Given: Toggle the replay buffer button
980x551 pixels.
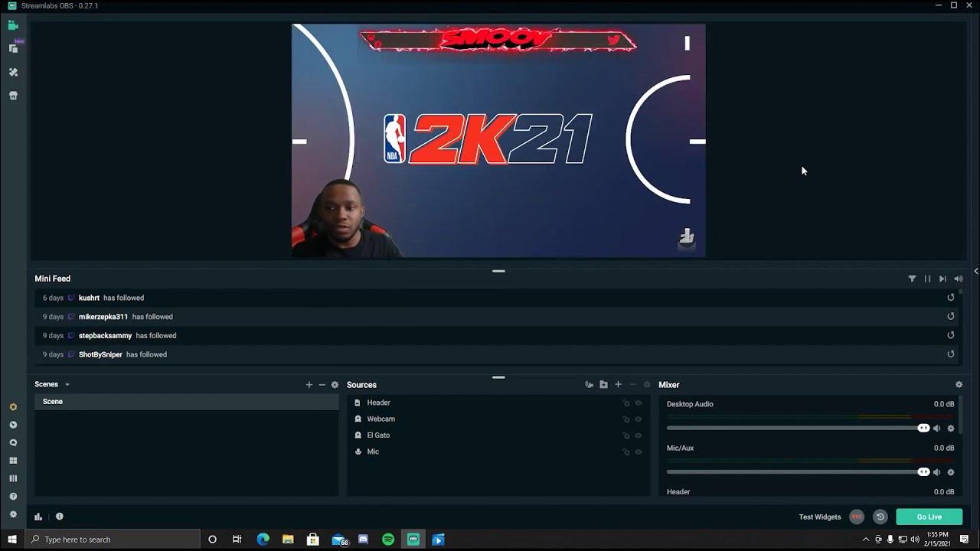Looking at the screenshot, I should [880, 517].
